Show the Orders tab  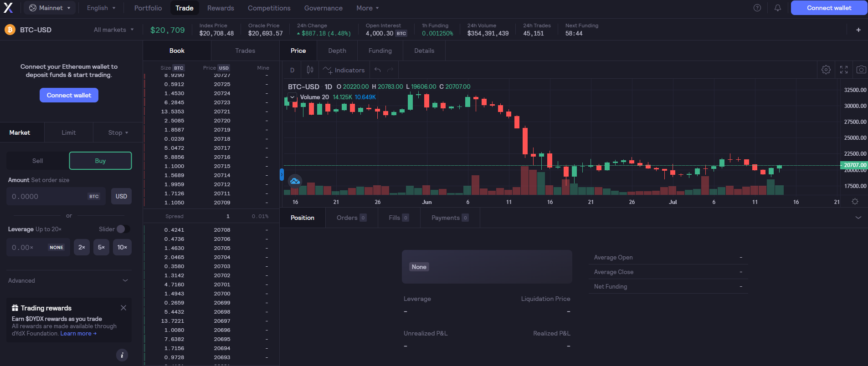pos(351,218)
